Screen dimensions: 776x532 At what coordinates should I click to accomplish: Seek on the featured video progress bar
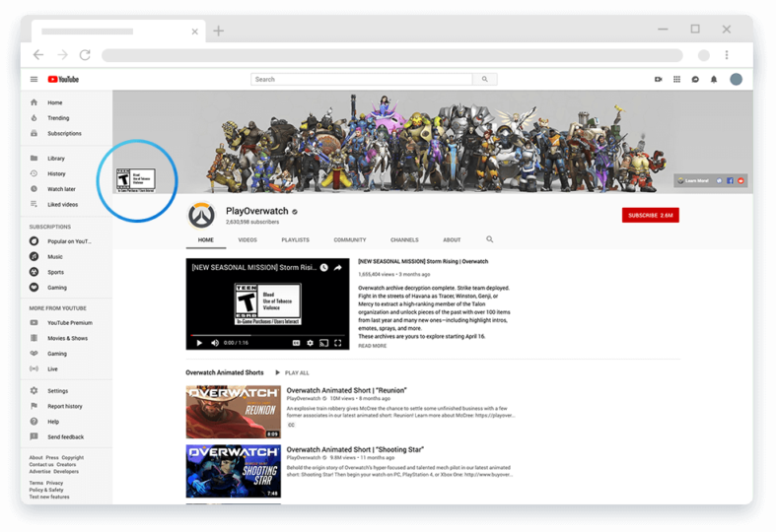[268, 335]
